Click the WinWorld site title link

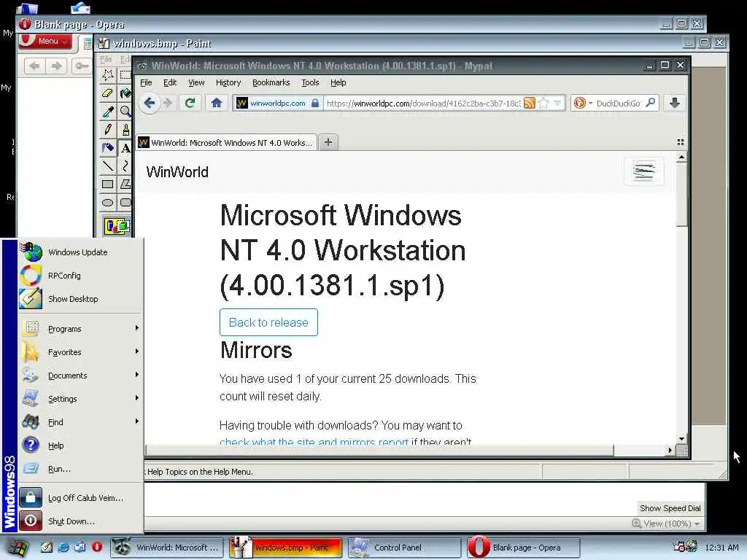click(177, 172)
